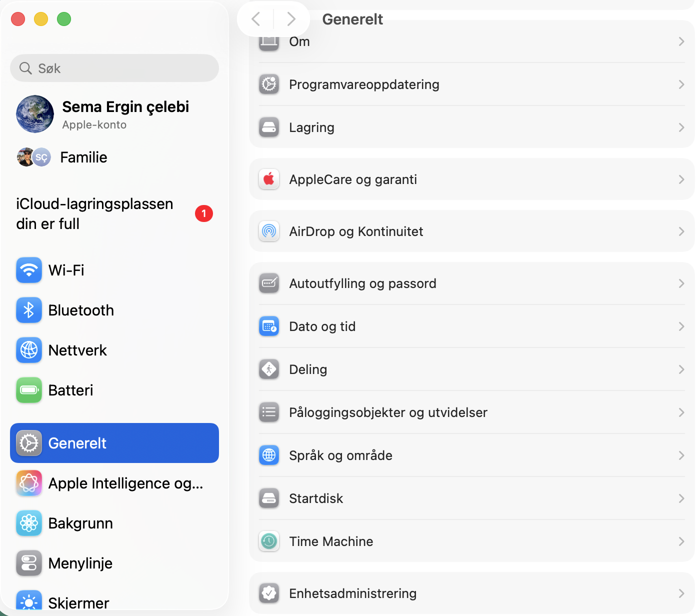The height and width of the screenshot is (616, 697).
Task: Select the Nettverk globe icon
Action: coord(29,350)
